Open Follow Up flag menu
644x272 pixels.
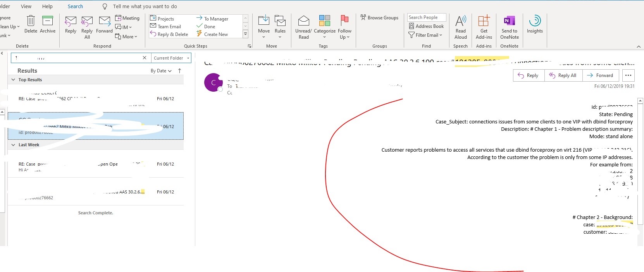(344, 27)
